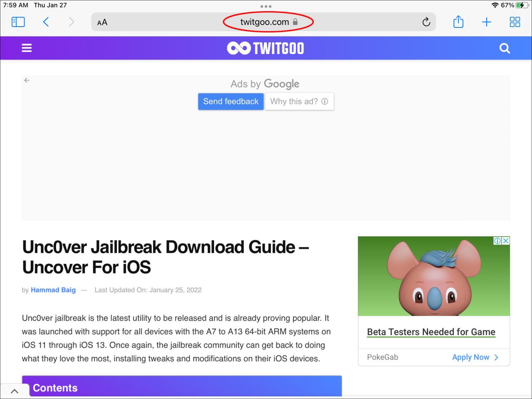Open the Twitgoo hamburger menu
The image size is (532, 399).
coord(27,48)
